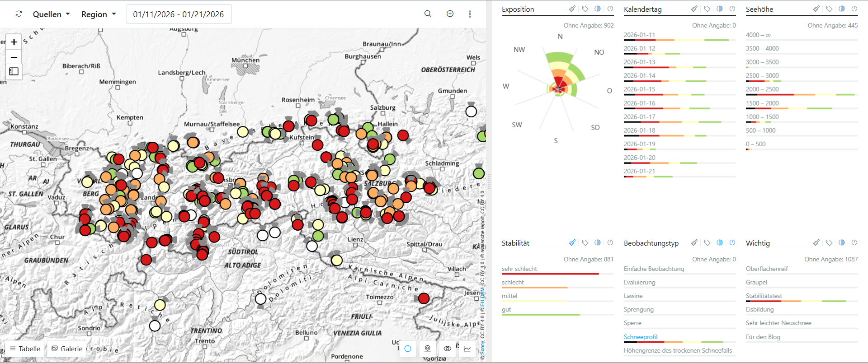This screenshot has width=868, height=363.
Task: Select the Schneeprofil observation type
Action: (x=641, y=337)
